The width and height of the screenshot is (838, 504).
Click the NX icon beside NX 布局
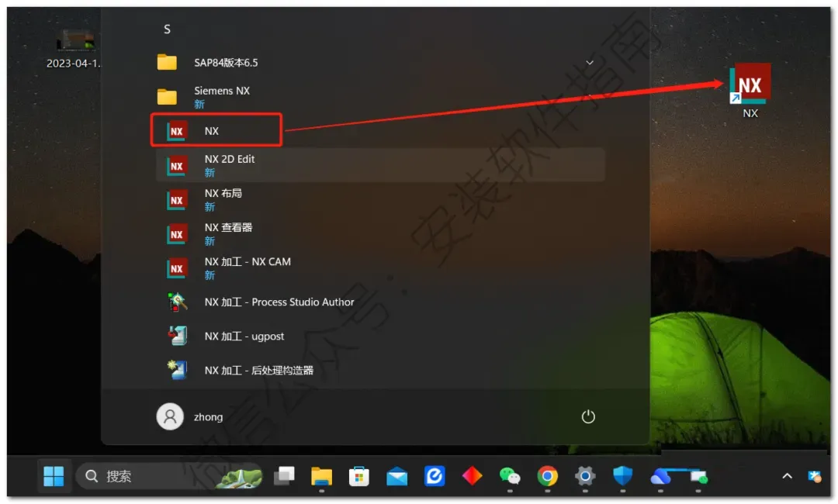tap(176, 200)
